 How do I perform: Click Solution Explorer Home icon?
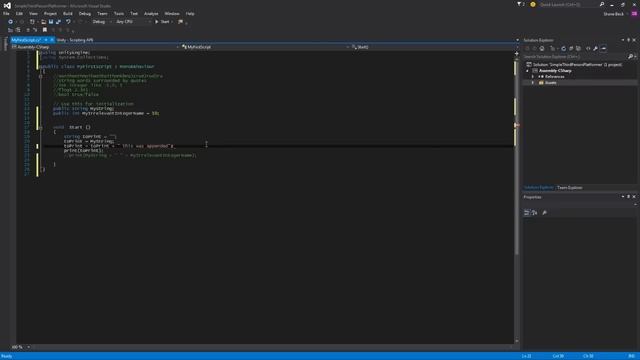[542, 48]
